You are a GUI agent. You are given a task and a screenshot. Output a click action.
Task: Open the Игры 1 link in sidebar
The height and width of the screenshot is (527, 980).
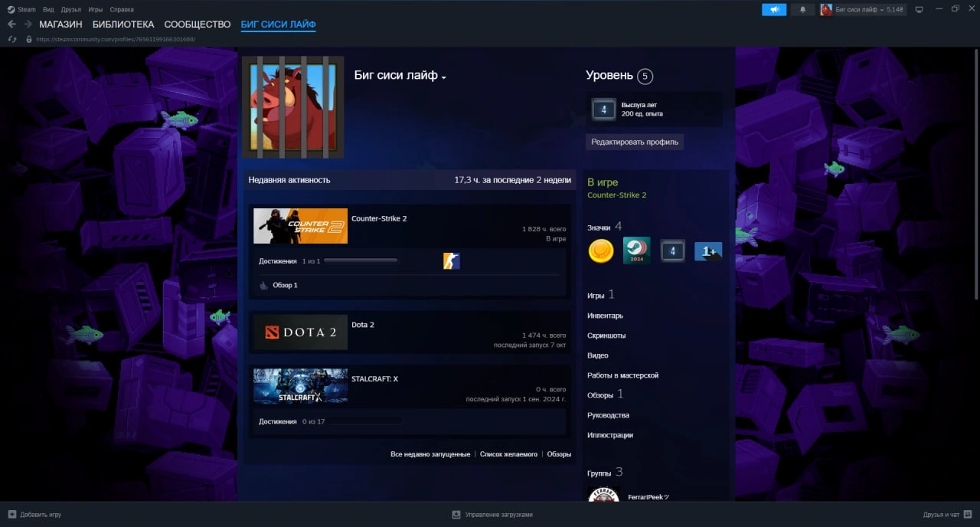tap(601, 295)
